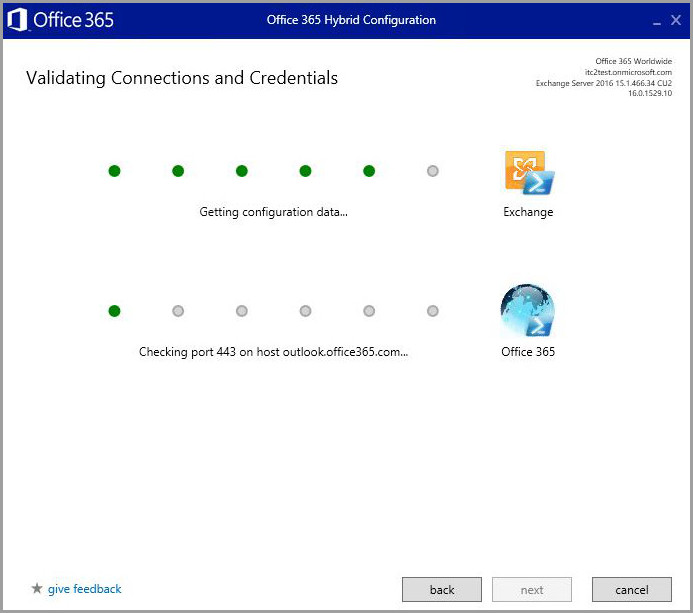Screen dimensions: 693x613
Task: Click the 'Exchange' label under icon
Action: click(528, 212)
